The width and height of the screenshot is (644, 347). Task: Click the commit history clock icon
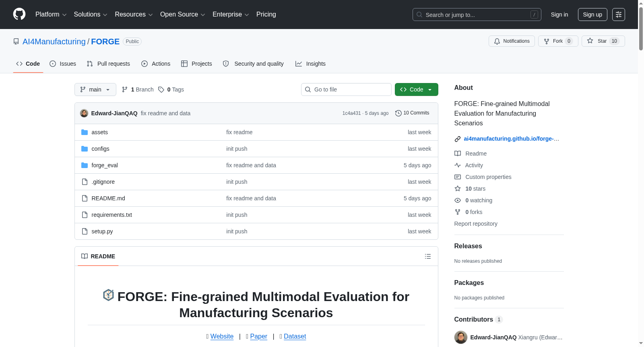click(398, 113)
